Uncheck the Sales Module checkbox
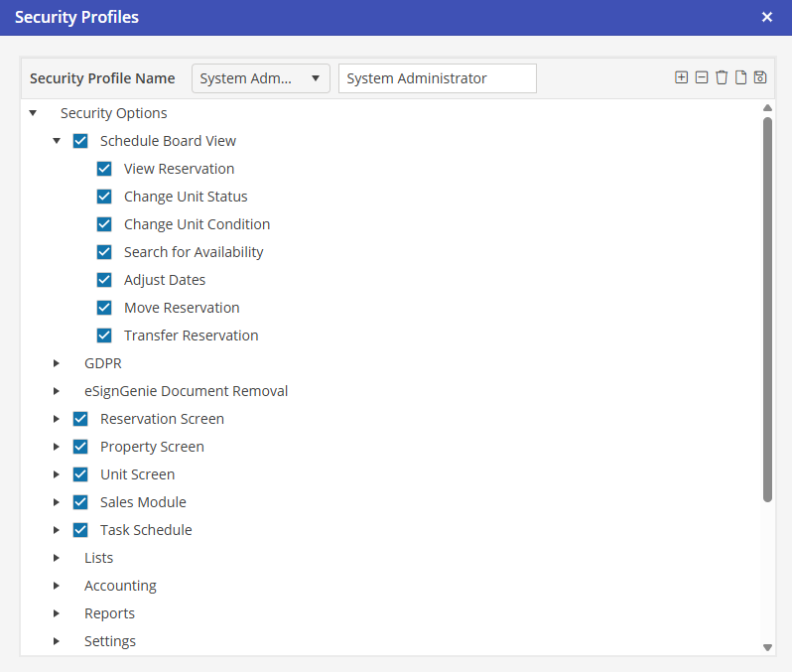 click(x=80, y=502)
